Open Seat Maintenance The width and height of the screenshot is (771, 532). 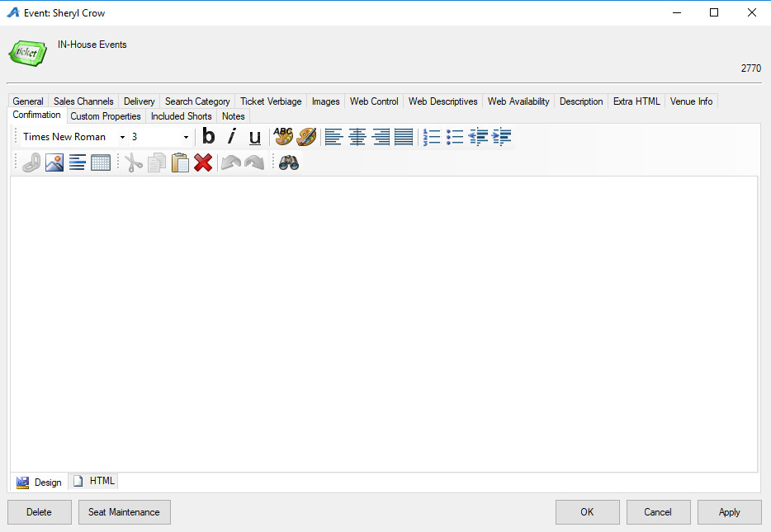coord(125,512)
